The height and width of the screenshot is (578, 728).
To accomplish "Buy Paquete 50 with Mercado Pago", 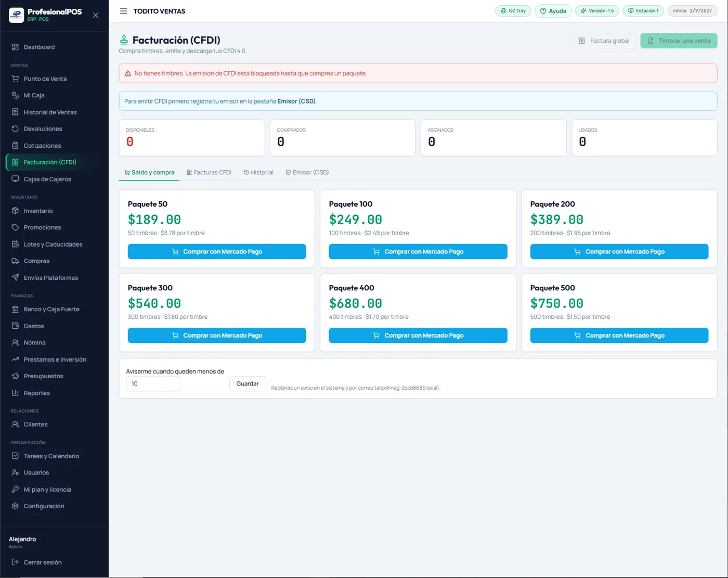I will [x=217, y=252].
